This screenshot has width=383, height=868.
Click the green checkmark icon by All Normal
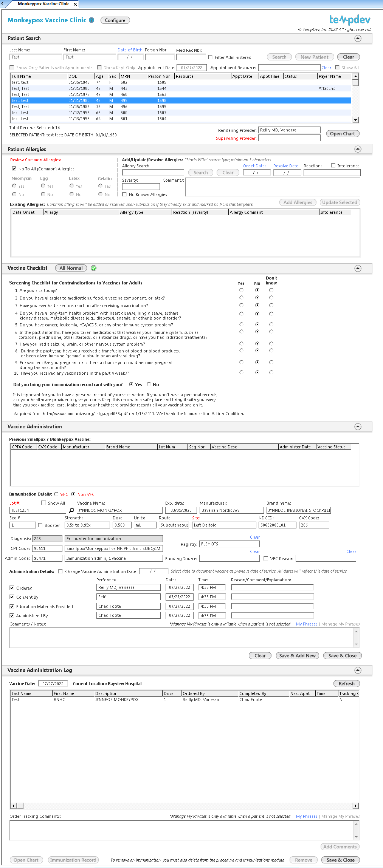coord(94,268)
